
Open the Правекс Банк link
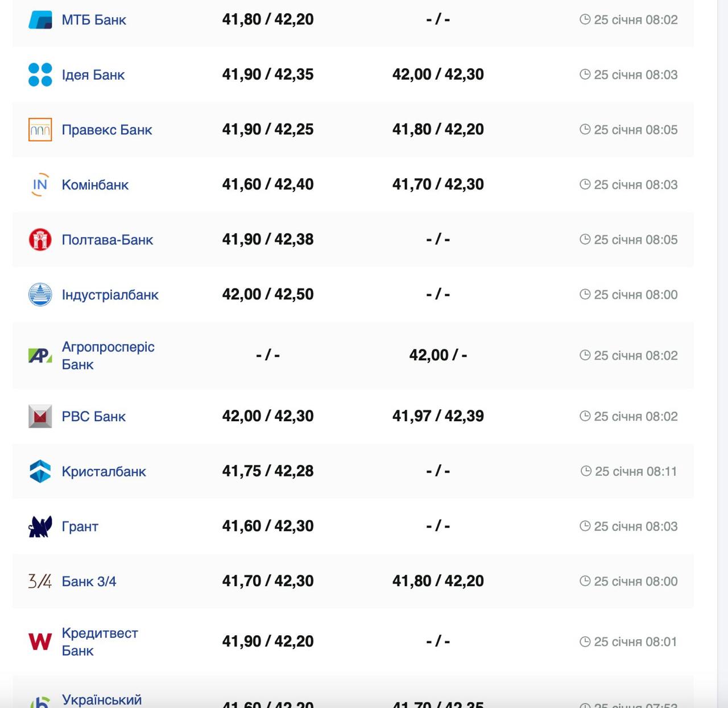click(107, 130)
